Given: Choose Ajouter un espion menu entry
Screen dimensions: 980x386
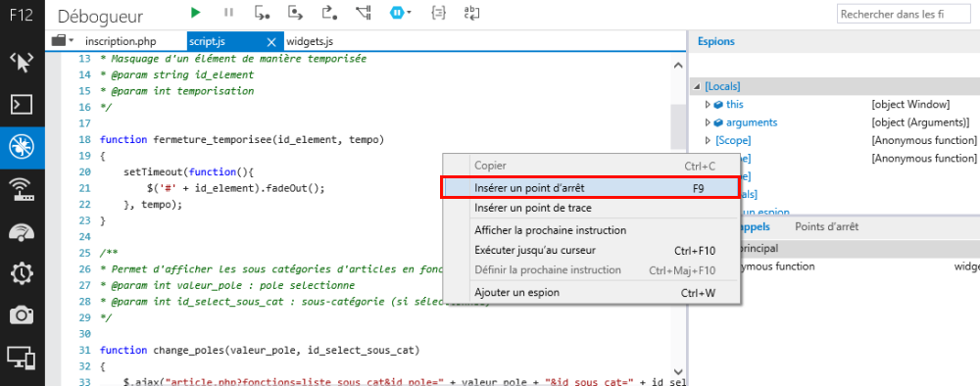Looking at the screenshot, I should 590,292.
